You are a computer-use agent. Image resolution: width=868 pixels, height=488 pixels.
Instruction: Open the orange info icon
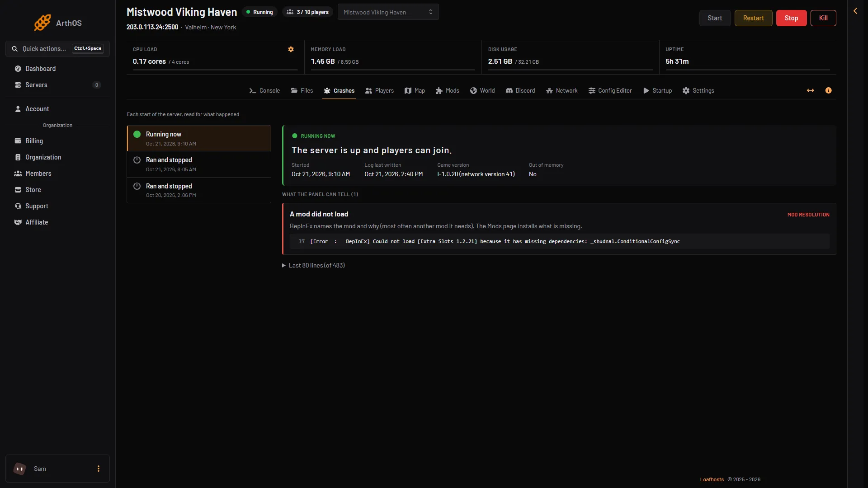[x=829, y=91]
